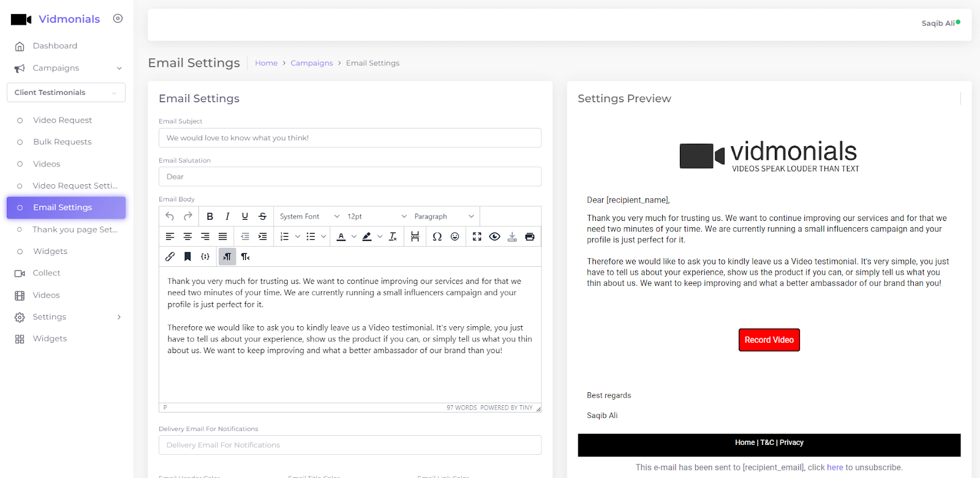
Task: Open the Saqib Ali user menu
Action: click(x=941, y=23)
